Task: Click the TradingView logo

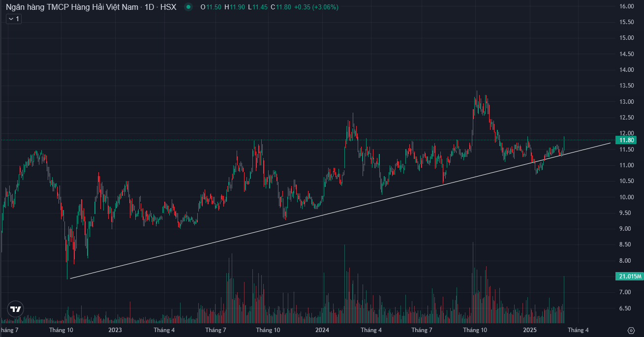Action: (16, 309)
